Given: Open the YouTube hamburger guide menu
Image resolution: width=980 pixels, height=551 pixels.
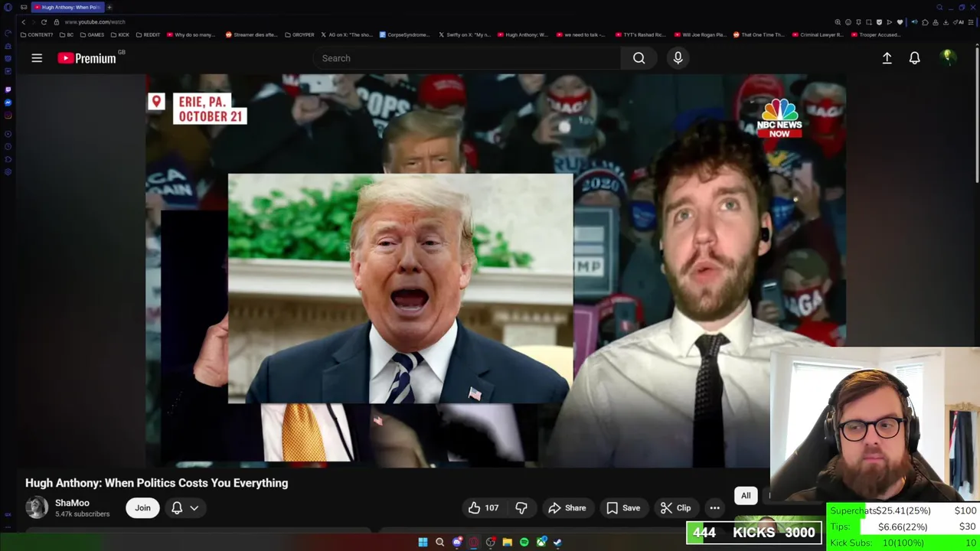Looking at the screenshot, I should (x=37, y=58).
